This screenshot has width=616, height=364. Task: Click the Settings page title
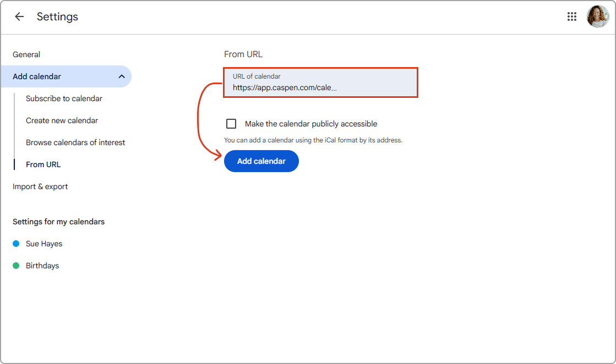click(57, 16)
